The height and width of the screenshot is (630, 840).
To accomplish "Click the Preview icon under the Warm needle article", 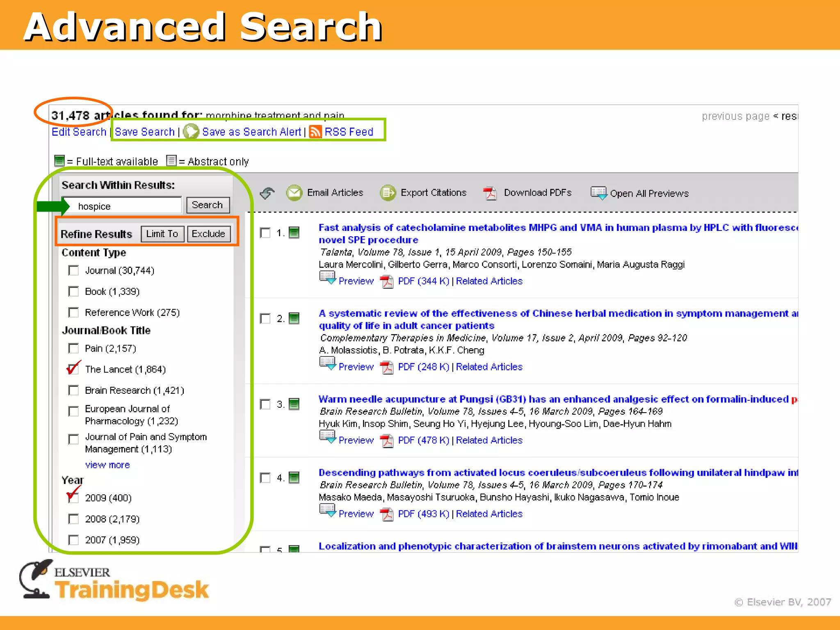I will 328,437.
